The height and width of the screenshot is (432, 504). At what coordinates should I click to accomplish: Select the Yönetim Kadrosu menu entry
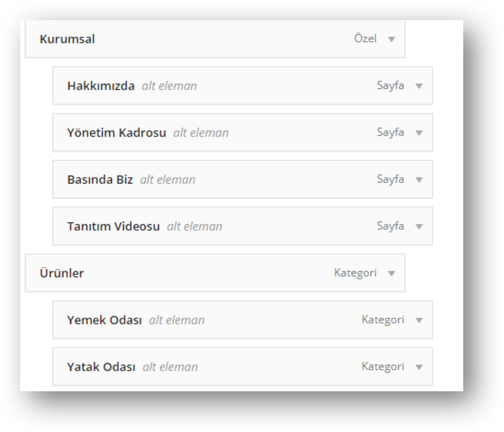(116, 133)
